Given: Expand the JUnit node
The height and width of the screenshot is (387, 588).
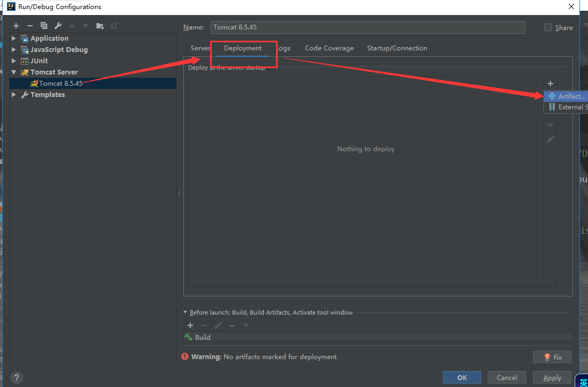Looking at the screenshot, I should [14, 61].
